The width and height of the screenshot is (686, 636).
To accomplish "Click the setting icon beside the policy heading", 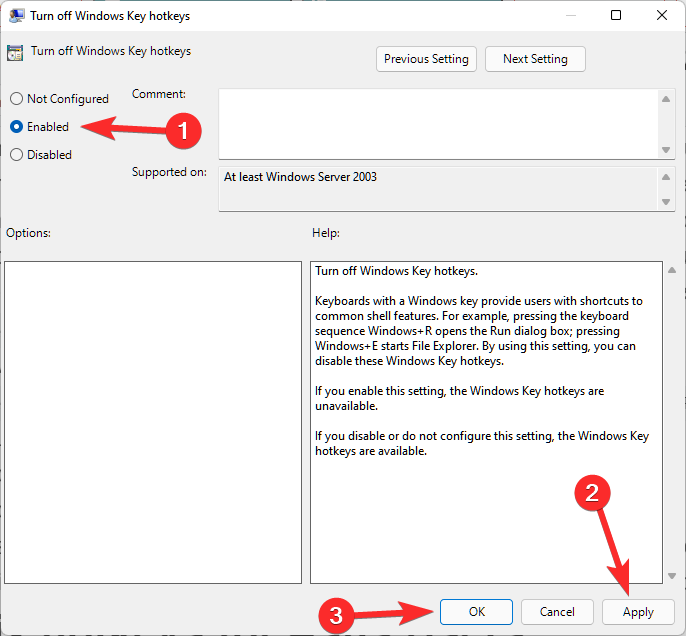I will coord(16,53).
